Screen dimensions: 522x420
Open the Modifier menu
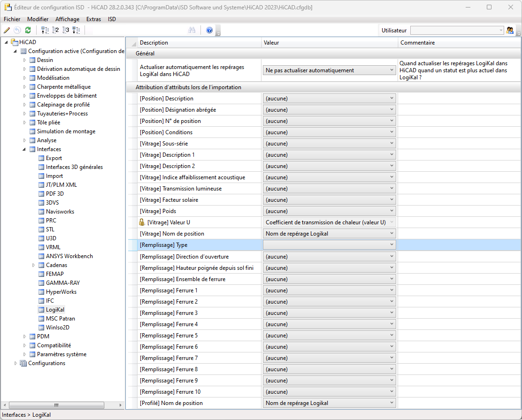coord(38,19)
